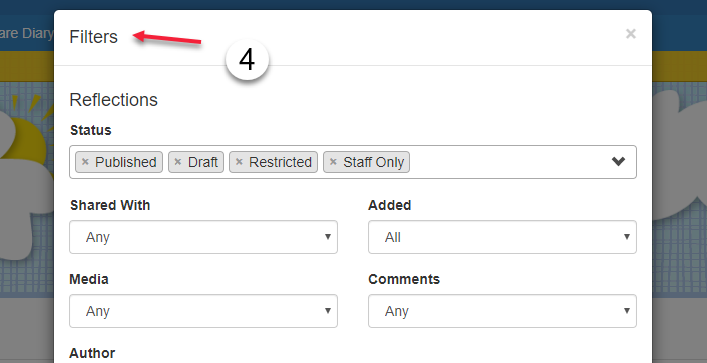707x363 pixels.
Task: Remove the Published status tag
Action: [85, 162]
